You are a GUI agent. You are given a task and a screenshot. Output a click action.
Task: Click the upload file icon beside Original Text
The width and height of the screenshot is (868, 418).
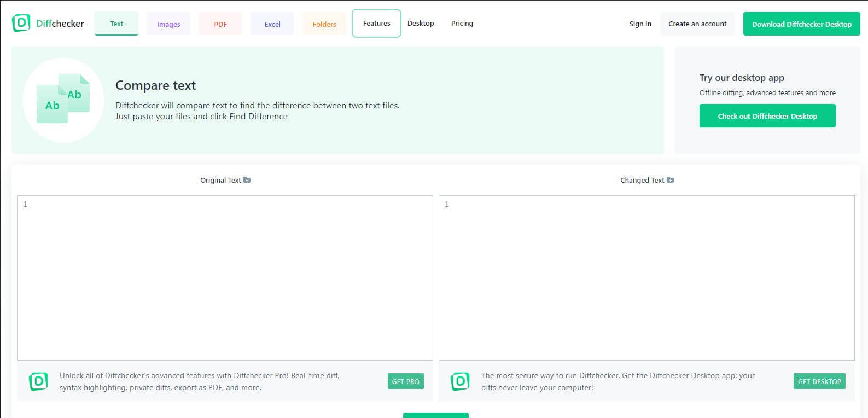[x=247, y=180]
